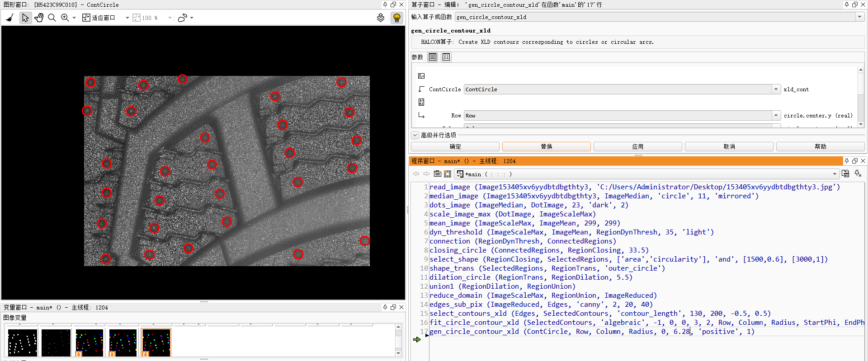Click the clipboard icon in program toolbar
The height and width of the screenshot is (361, 868).
coord(437,174)
